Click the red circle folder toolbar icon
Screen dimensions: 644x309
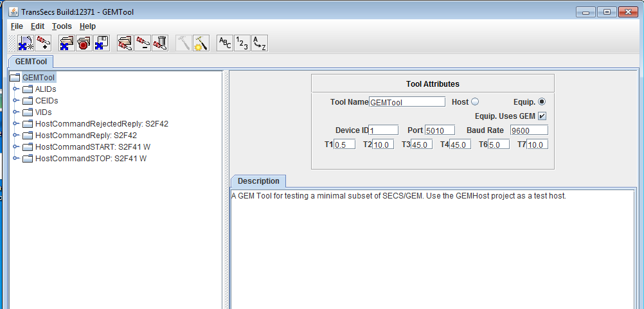click(84, 43)
